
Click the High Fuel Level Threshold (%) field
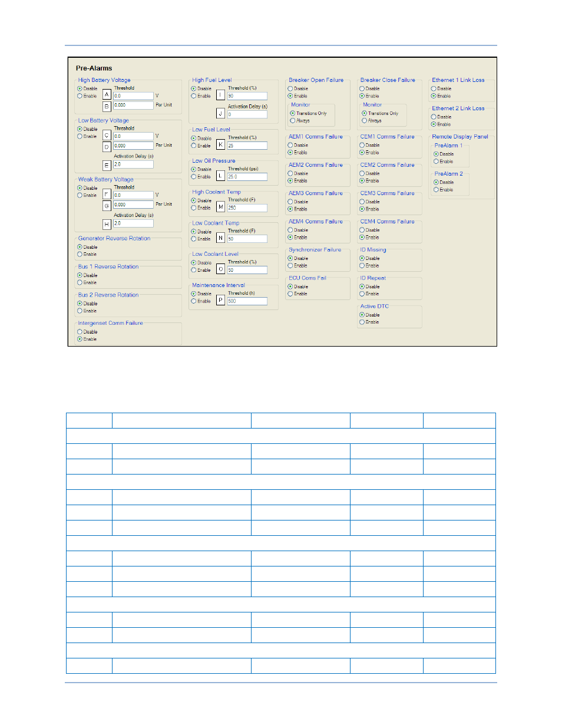coord(247,95)
